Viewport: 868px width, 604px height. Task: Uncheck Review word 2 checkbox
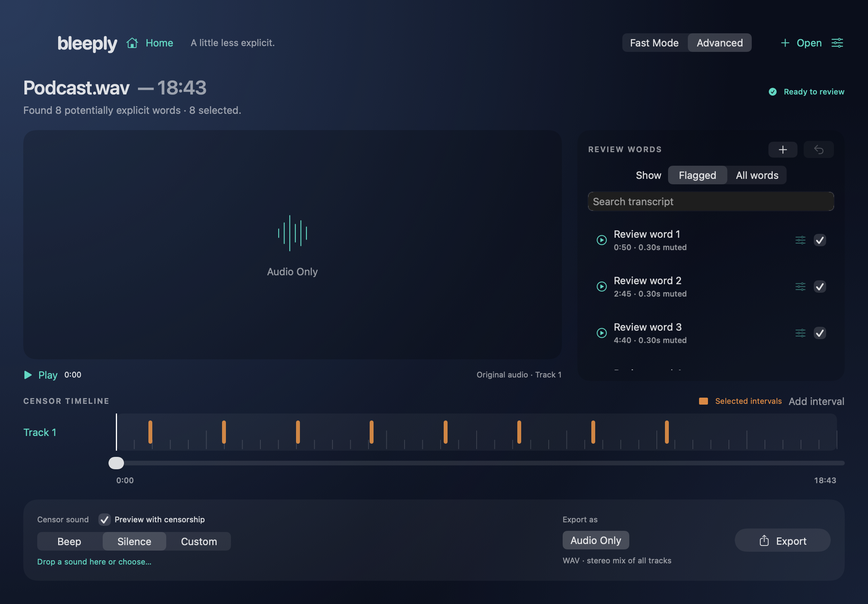pyautogui.click(x=820, y=287)
